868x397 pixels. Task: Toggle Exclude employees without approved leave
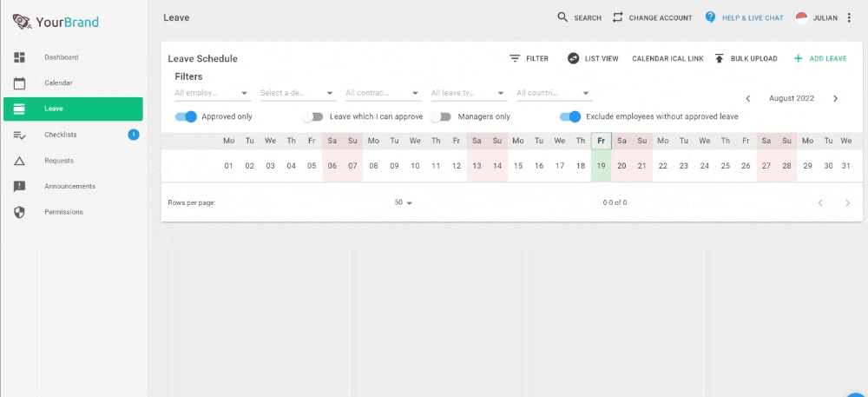pos(570,116)
